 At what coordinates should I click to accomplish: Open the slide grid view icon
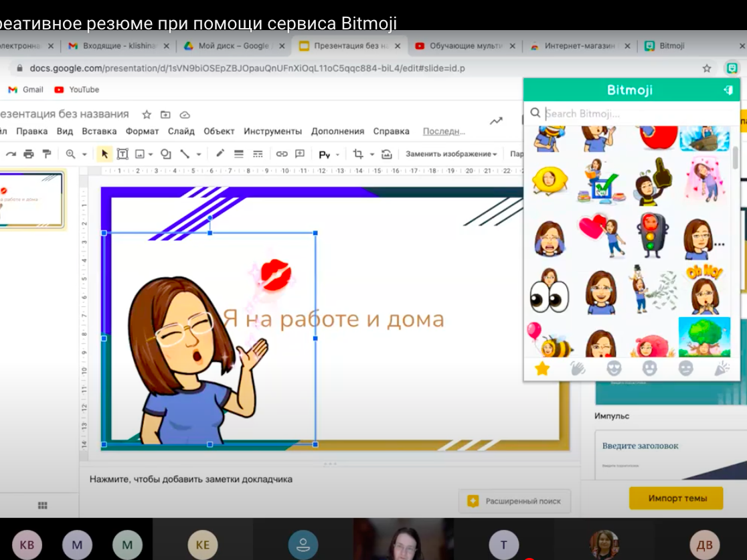[42, 506]
